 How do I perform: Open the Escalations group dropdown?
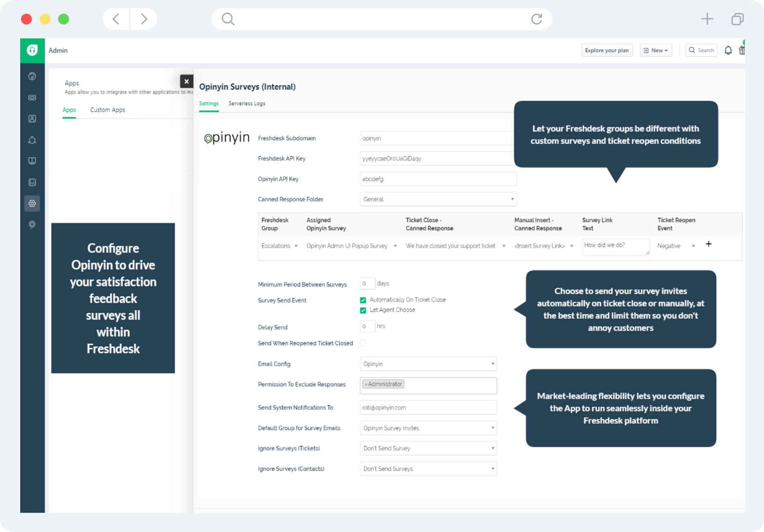(x=279, y=246)
